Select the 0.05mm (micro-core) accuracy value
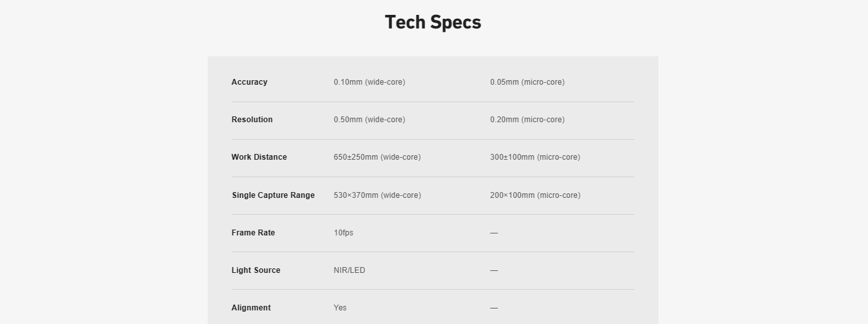The width and height of the screenshot is (868, 324). click(x=527, y=82)
